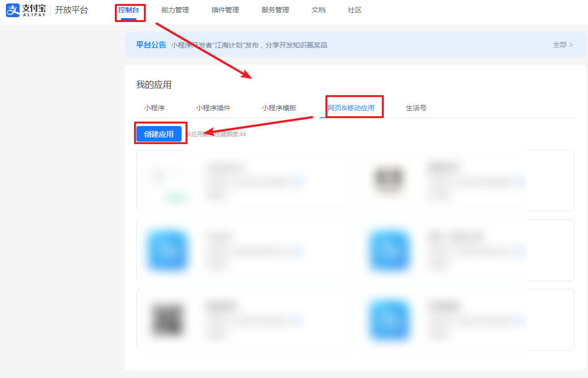Image resolution: width=588 pixels, height=378 pixels.
Task: Select the 小程序模板 tab
Action: 279,108
